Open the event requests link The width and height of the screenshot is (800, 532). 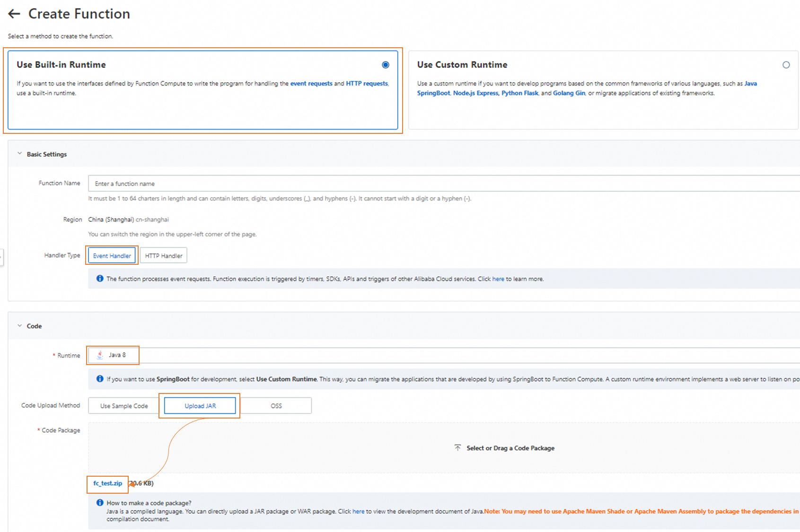(x=311, y=84)
